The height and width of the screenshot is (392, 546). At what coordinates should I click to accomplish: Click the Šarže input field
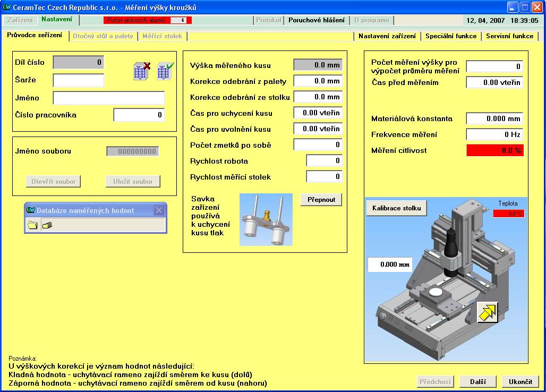pos(79,80)
